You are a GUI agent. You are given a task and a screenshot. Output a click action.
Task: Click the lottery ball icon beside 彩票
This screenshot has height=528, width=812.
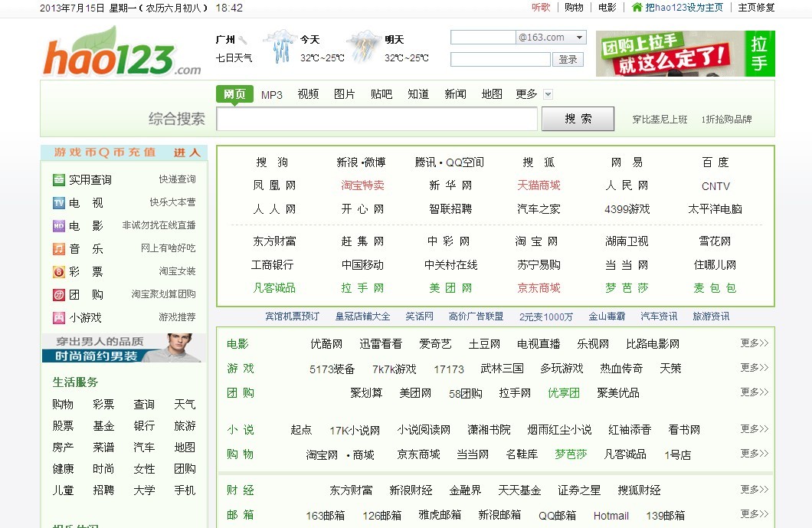point(58,271)
